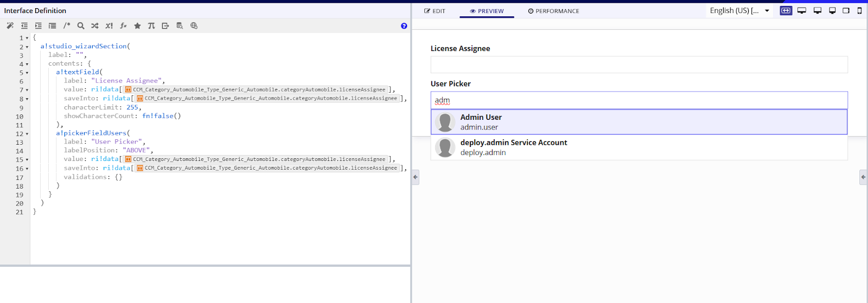Click the licenseAssignee record reference on line 15
868x303 pixels.
(255, 159)
